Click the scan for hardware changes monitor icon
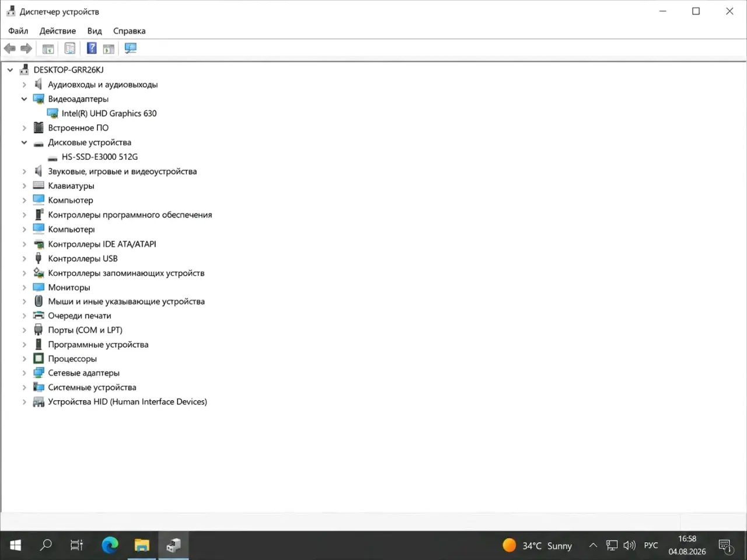 click(131, 48)
